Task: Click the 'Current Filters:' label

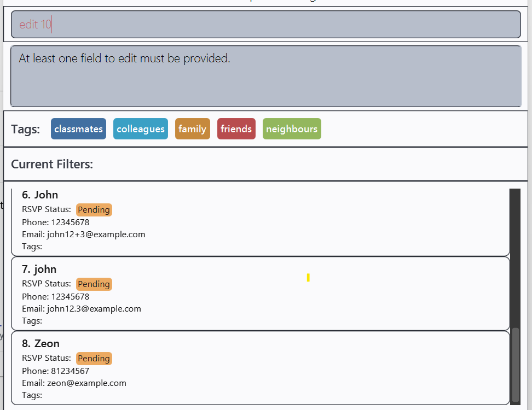Action: point(52,164)
